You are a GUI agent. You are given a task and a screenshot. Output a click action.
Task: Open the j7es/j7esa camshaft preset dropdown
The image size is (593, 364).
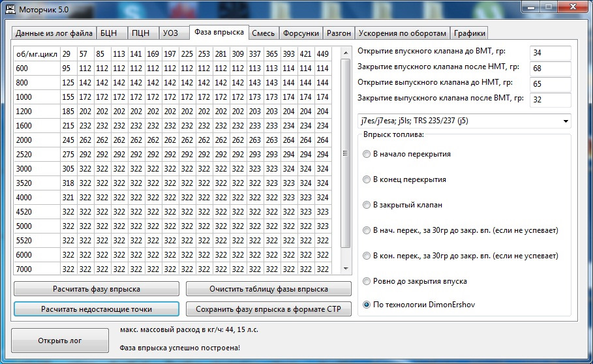pyautogui.click(x=464, y=121)
